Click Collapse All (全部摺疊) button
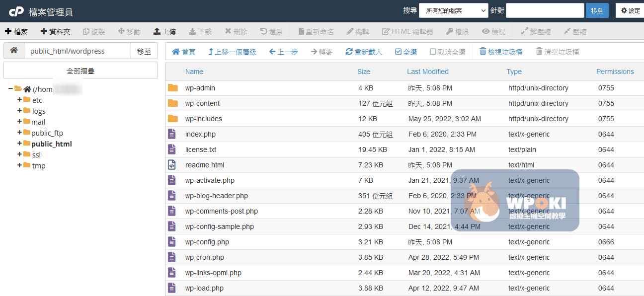 tap(80, 71)
